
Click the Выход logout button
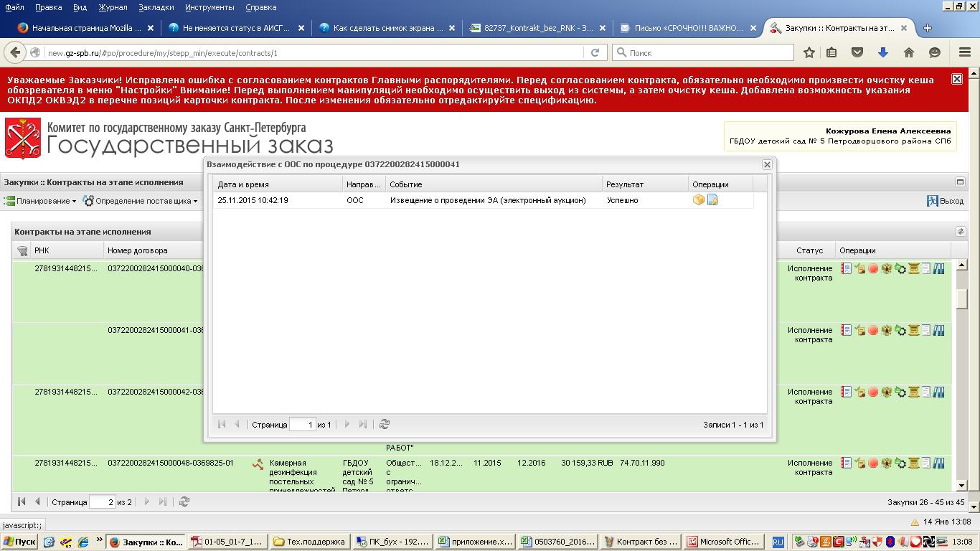[945, 201]
